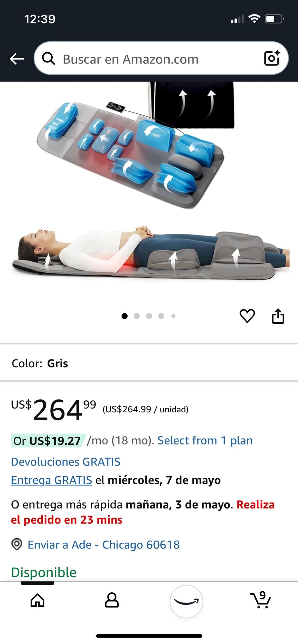Add item to wishlist with heart icon
This screenshot has width=298, height=644.
tap(247, 316)
